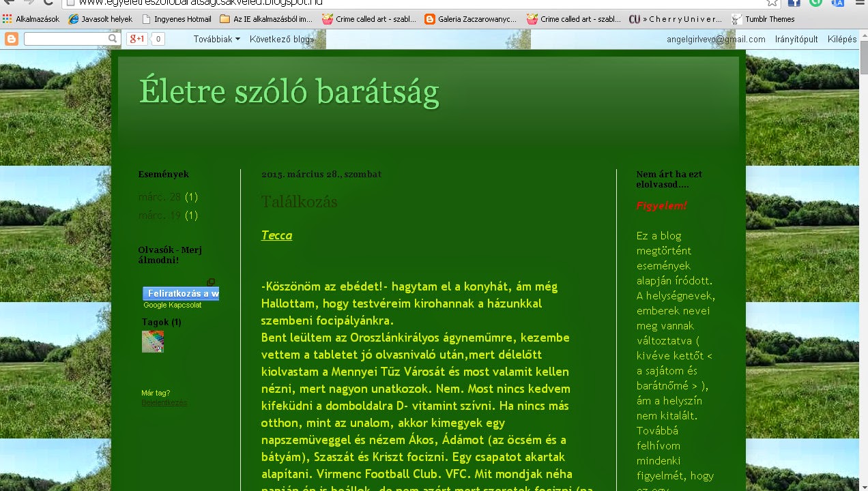Click the Feliratkozás follow button
Screen dimensions: 868x491
181,294
